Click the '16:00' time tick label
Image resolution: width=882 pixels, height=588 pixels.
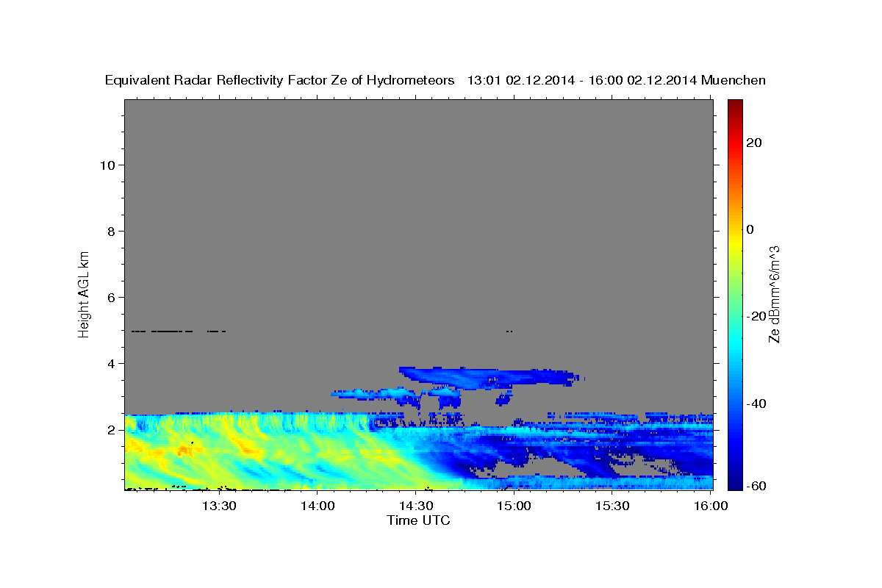[x=710, y=506]
